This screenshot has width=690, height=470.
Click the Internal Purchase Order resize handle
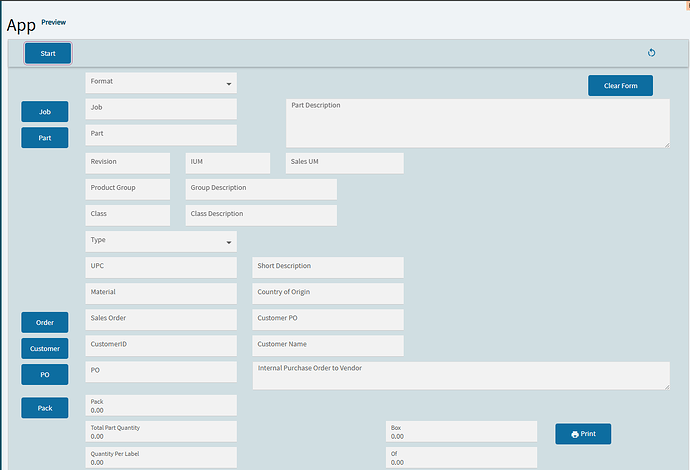click(667, 387)
